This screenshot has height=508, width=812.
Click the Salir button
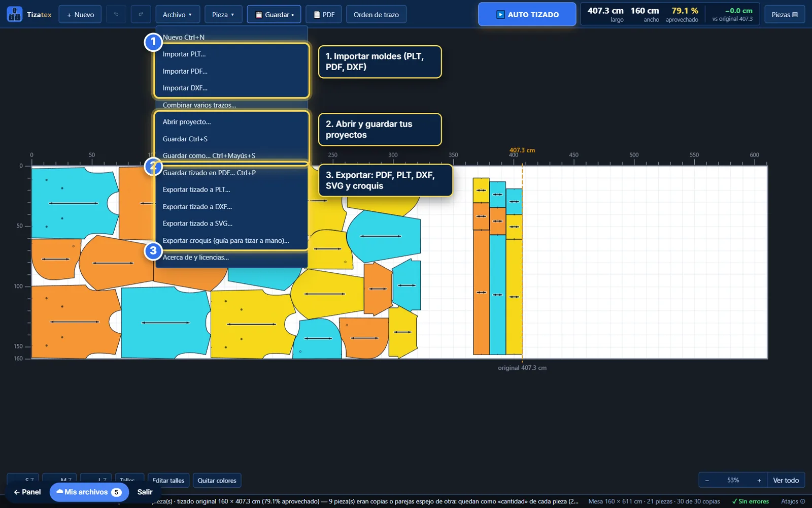click(x=145, y=492)
